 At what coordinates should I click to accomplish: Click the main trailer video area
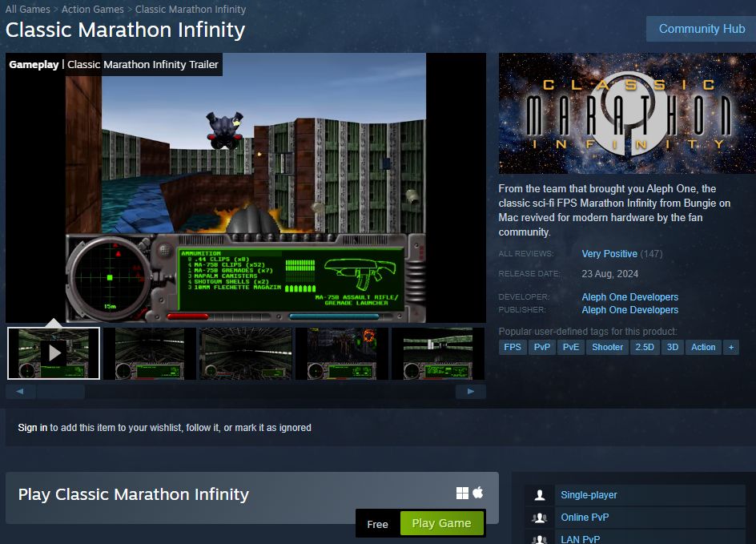click(246, 187)
